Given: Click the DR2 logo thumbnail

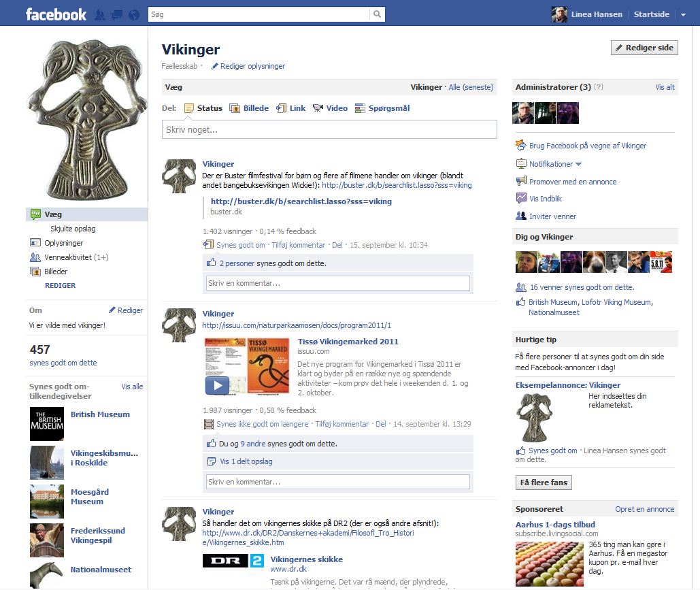Looking at the screenshot, I should coord(233,561).
